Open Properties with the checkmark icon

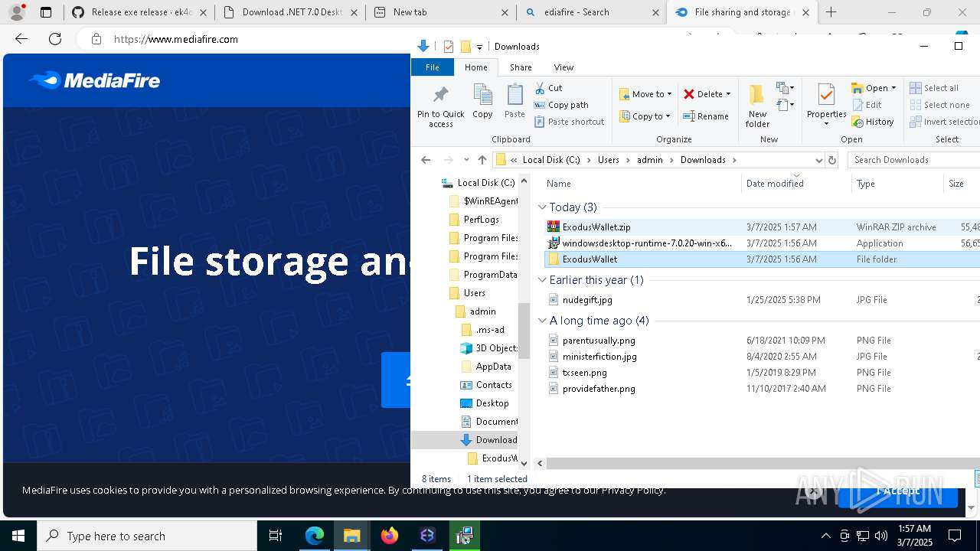(826, 102)
